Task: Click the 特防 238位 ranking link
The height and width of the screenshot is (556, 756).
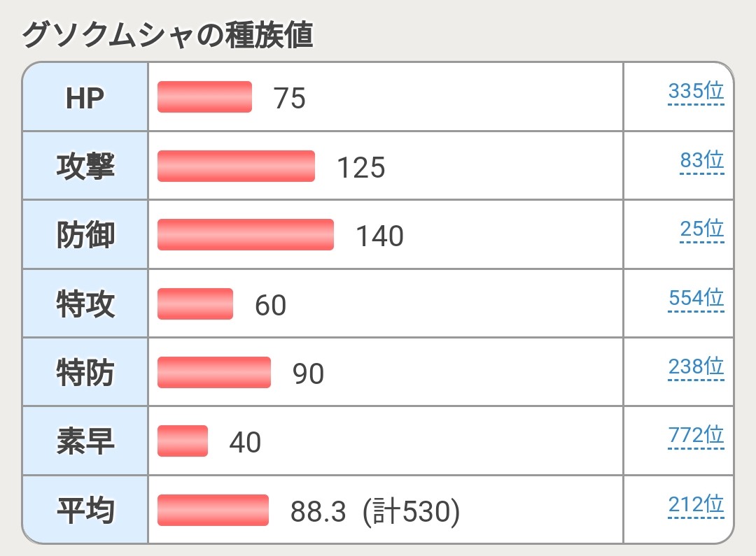Action: click(x=696, y=366)
